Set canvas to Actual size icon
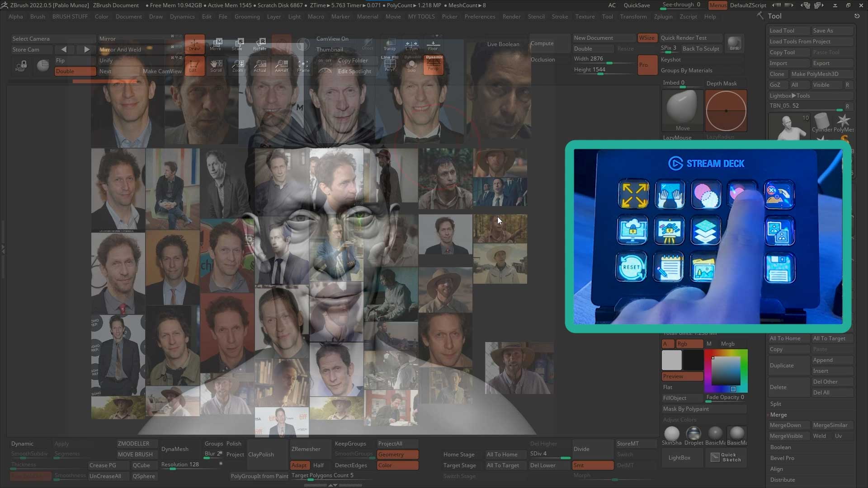This screenshot has width=868, height=488. click(260, 66)
